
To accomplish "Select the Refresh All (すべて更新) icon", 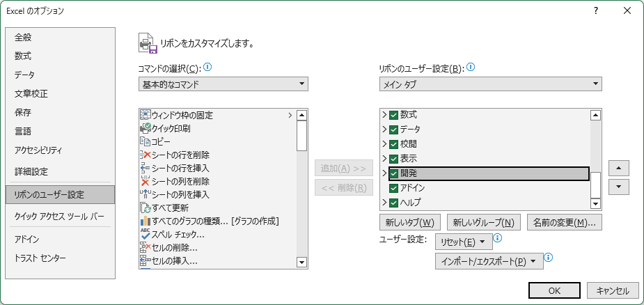I will 146,208.
